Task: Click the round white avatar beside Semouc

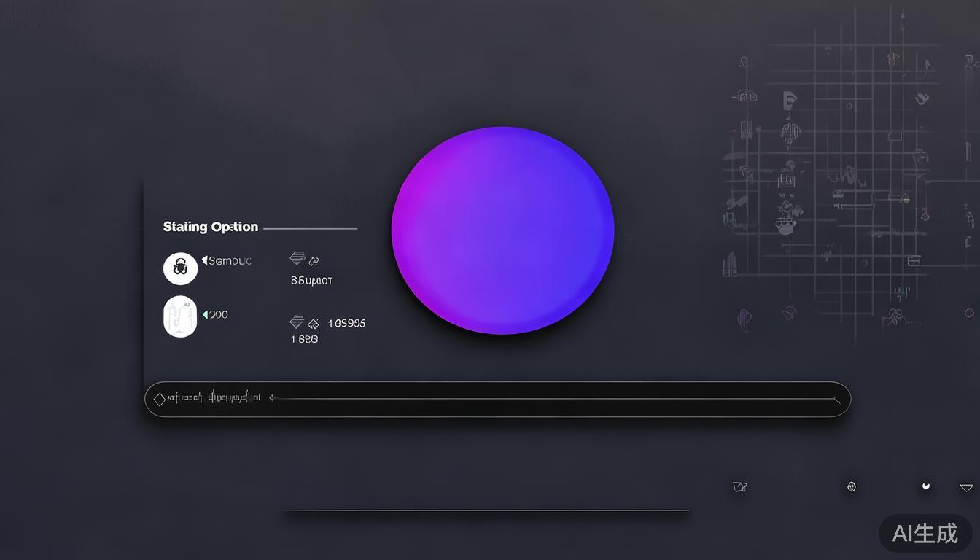Action: 180,269
